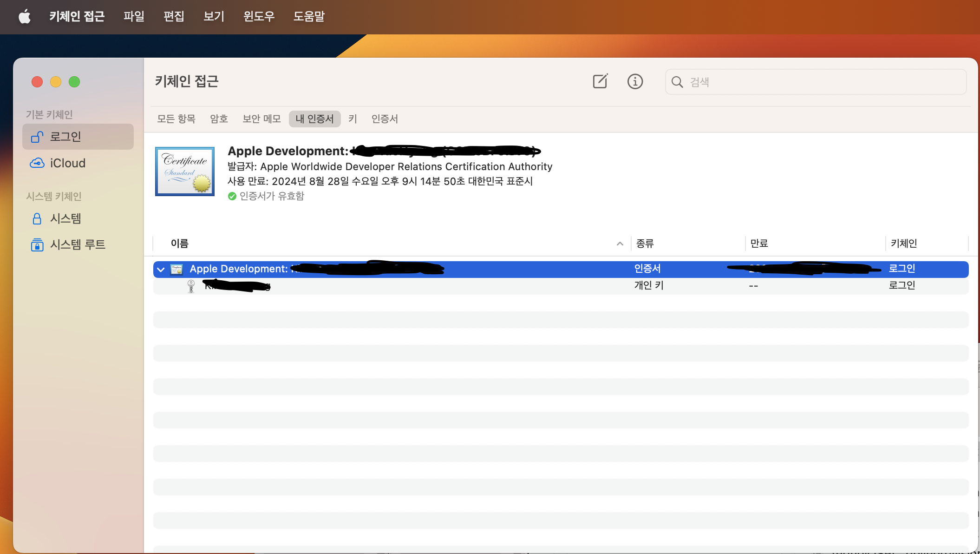Open the 파일 menu
Image resolution: width=980 pixels, height=554 pixels.
point(134,17)
